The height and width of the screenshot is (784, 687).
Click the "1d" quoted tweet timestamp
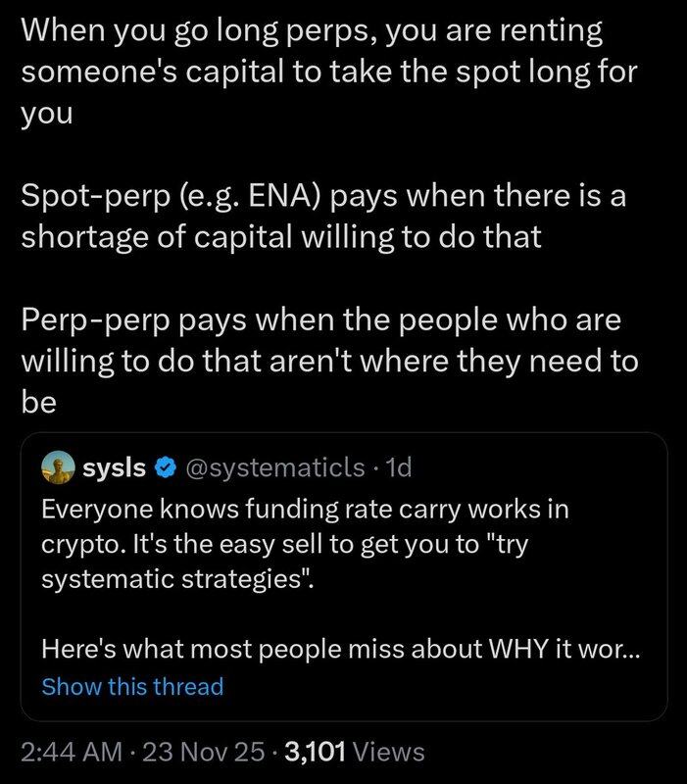[x=399, y=468]
